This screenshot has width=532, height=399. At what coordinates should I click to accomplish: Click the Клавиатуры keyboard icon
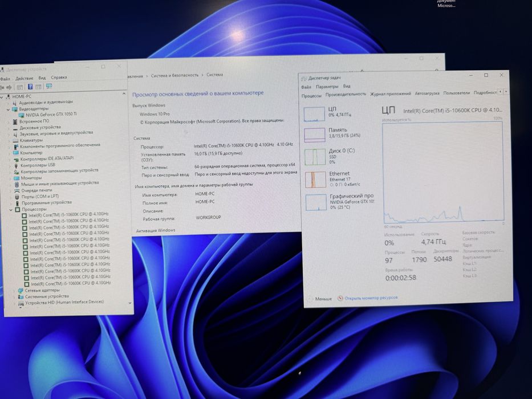(15, 140)
